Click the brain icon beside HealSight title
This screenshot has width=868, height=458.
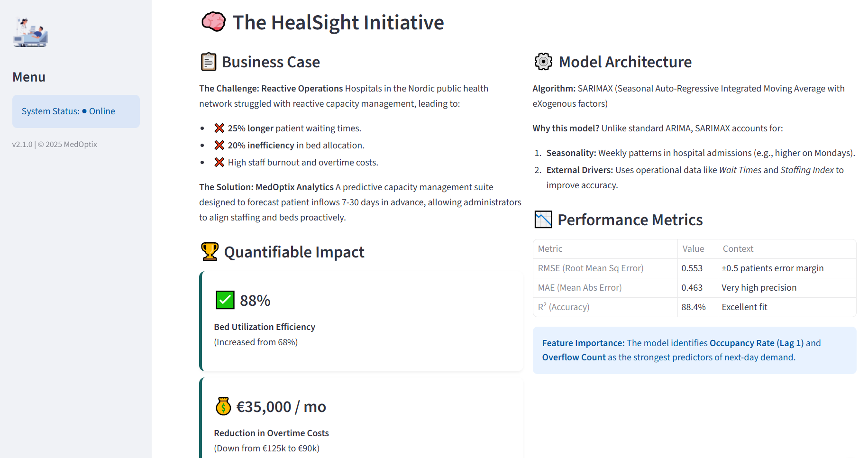pos(213,22)
